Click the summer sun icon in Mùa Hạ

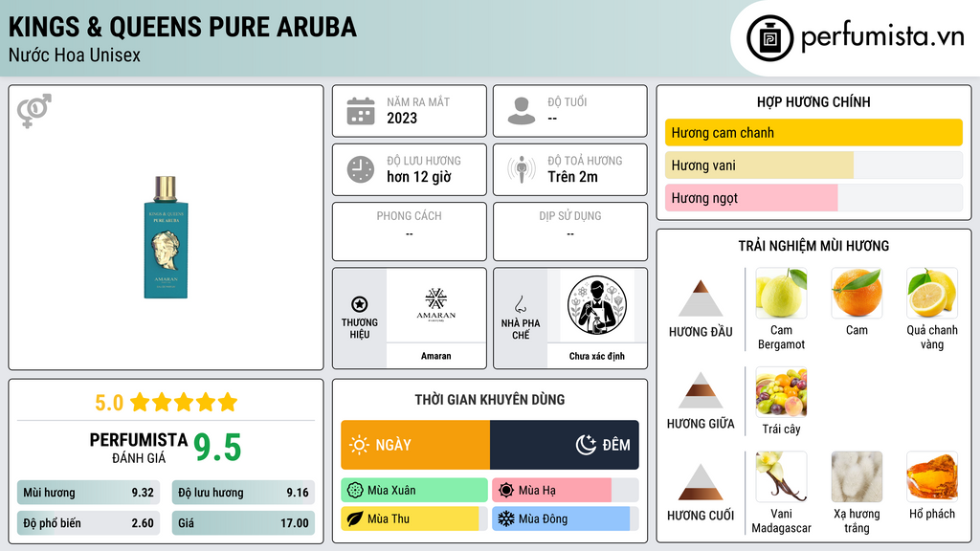pyautogui.click(x=506, y=491)
